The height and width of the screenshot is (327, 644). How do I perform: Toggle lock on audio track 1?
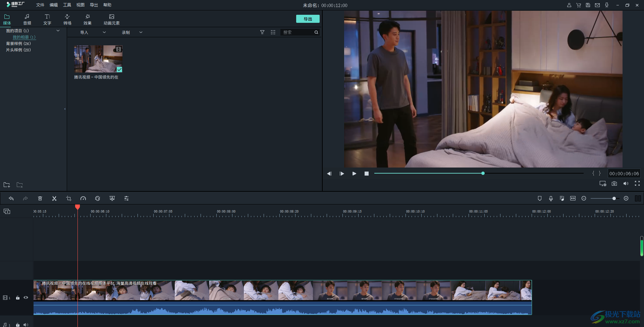(x=18, y=325)
